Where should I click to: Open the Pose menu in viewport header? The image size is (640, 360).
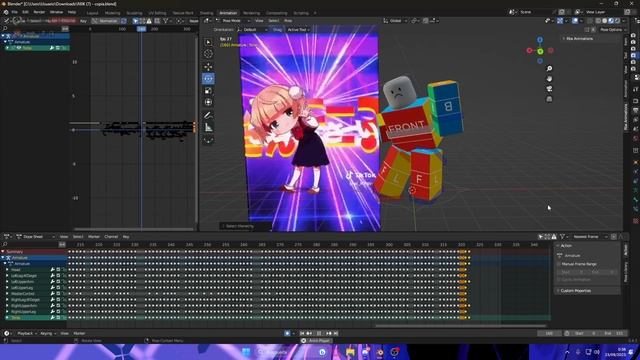click(x=288, y=20)
